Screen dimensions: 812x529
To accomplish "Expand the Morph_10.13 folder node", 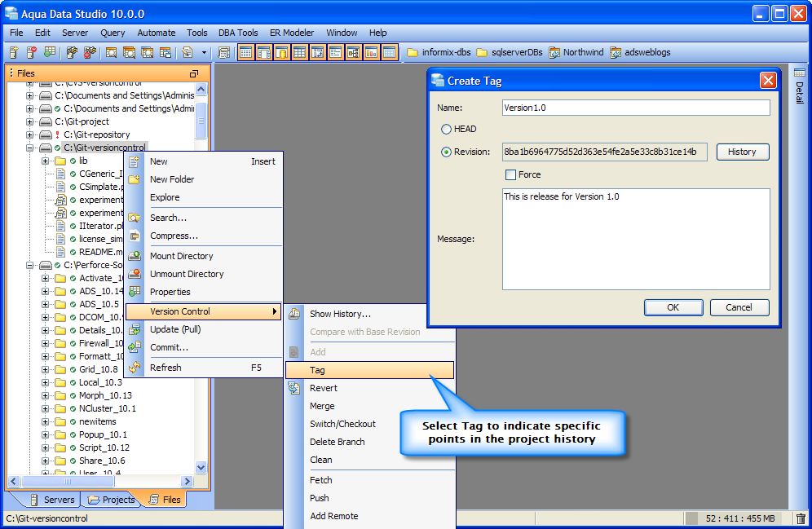I will pos(46,395).
